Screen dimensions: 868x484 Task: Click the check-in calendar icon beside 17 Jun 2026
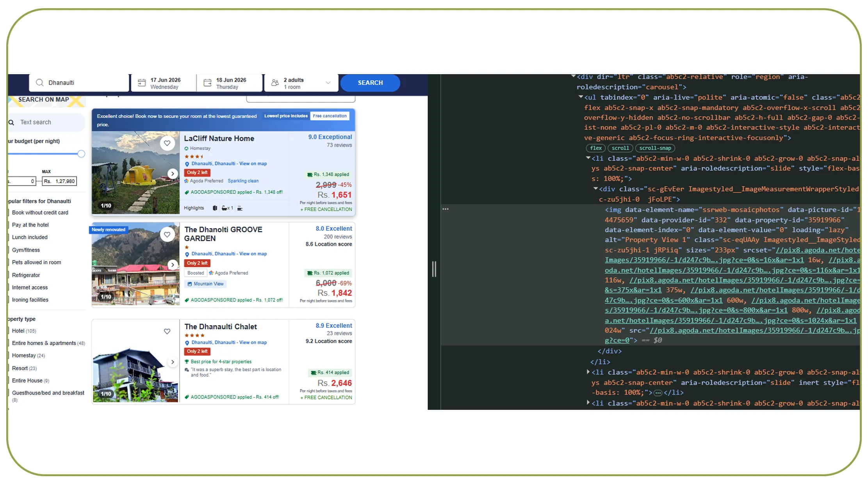[x=142, y=83]
